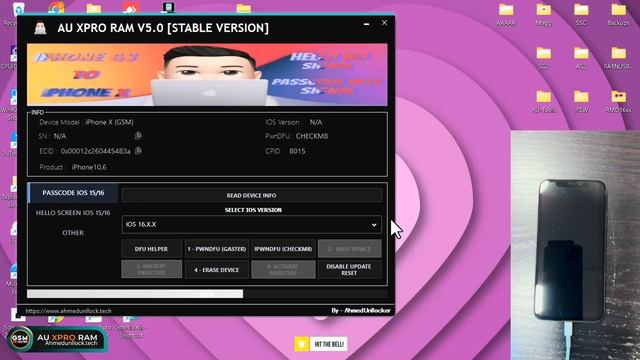Click the Product value iPhone10,6

(x=89, y=167)
